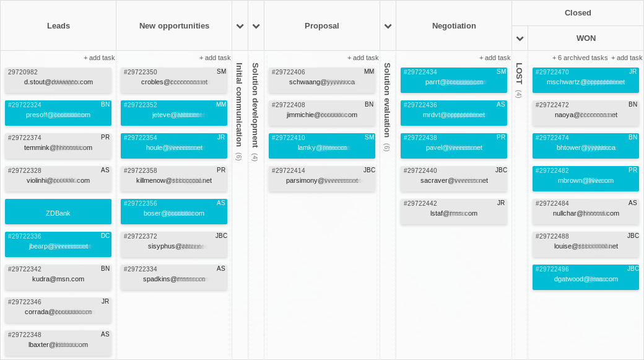Screen dimensions: 644x360
Task: Click add task in the Leads column
Action: [x=99, y=58]
